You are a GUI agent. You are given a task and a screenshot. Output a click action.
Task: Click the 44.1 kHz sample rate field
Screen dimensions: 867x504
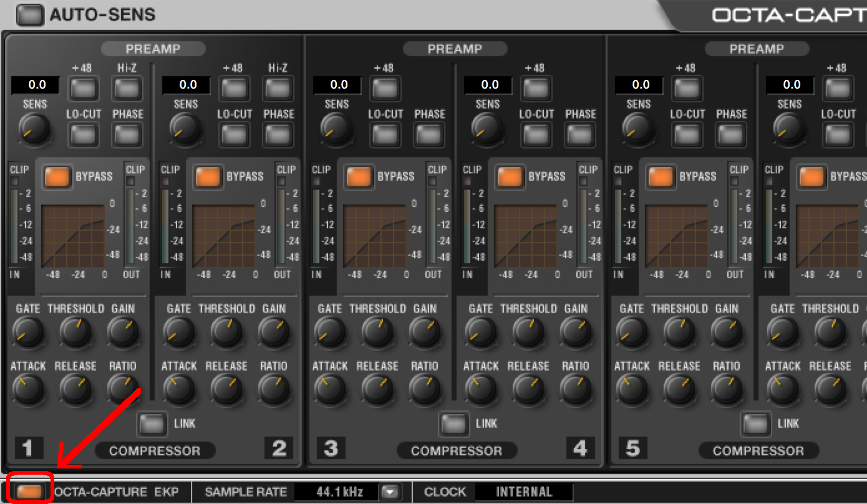337,492
